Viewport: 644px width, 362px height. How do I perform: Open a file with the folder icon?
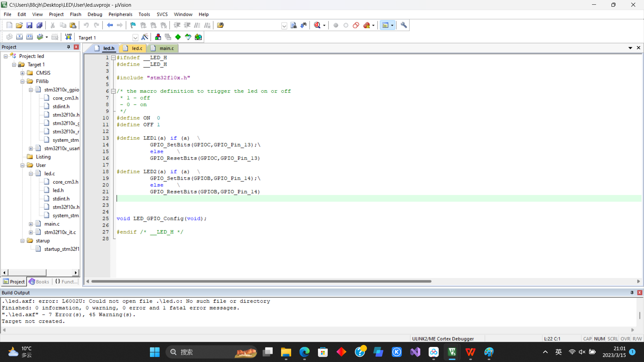[19, 25]
